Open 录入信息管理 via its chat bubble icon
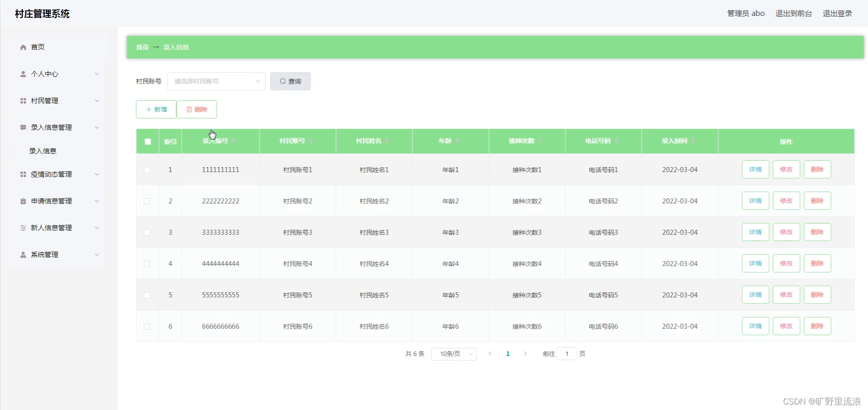 (x=22, y=128)
